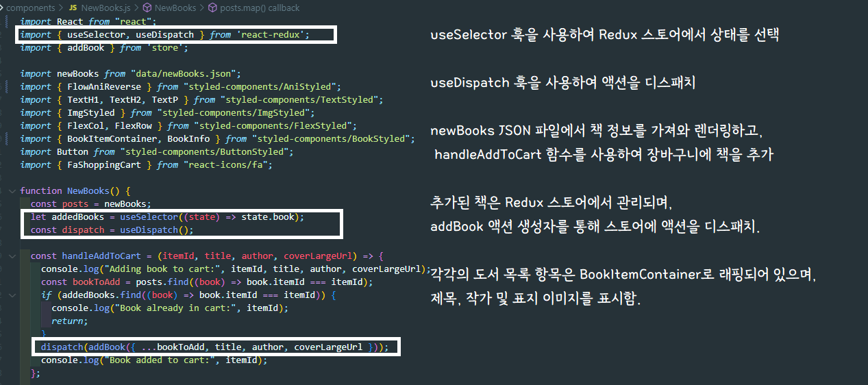
Task: Click the const dispatch = useDispatch(); line
Action: pyautogui.click(x=112, y=229)
